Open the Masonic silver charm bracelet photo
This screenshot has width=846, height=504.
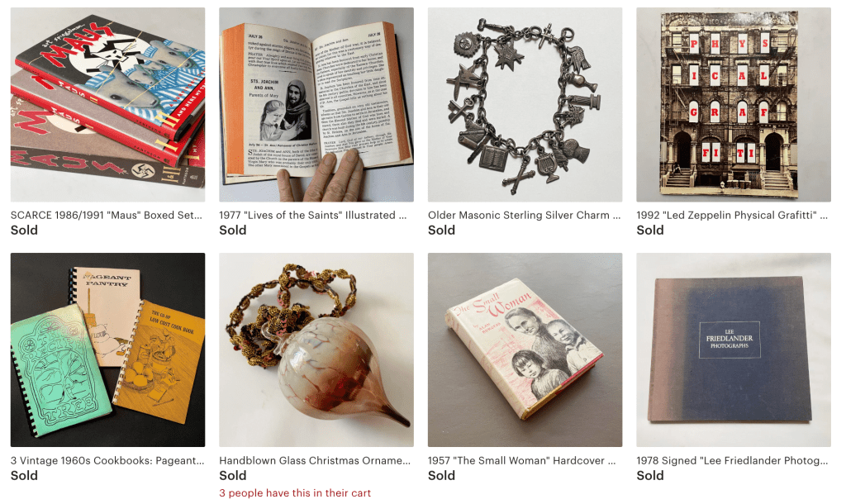pyautogui.click(x=525, y=105)
